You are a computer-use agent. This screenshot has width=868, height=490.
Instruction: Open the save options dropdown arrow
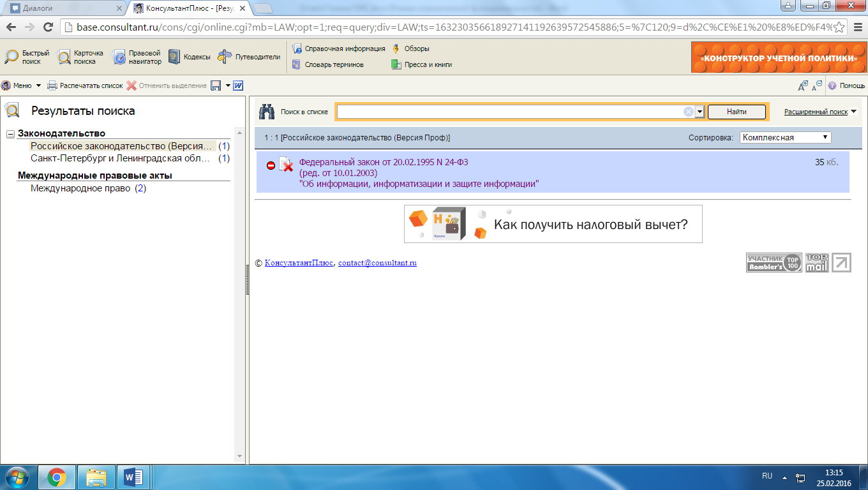[228, 85]
